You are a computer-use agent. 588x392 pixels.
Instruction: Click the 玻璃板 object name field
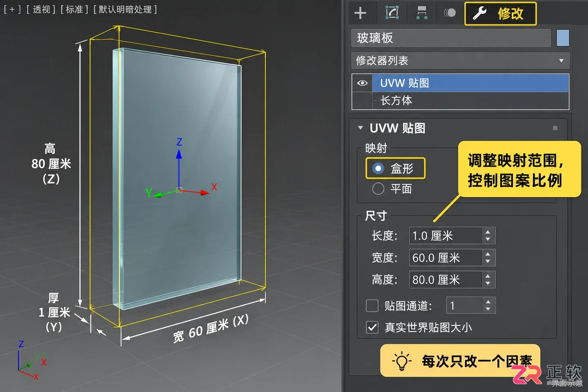coord(451,38)
